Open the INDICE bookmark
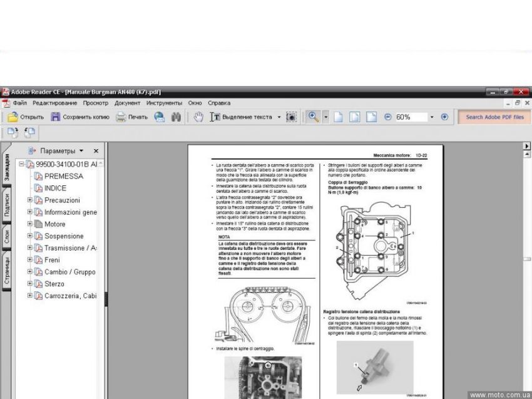Image resolution: width=532 pixels, height=399 pixels. 55,188
